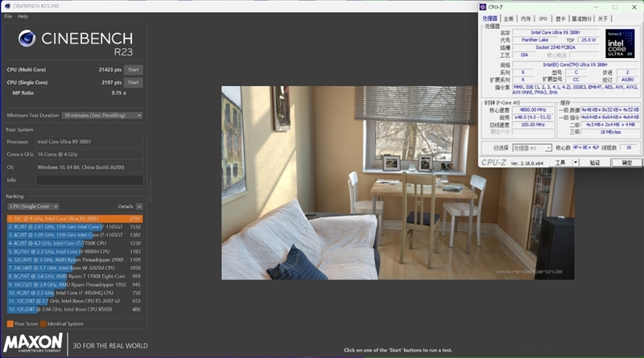Screen dimensions: 644x358
Task: Click the Cinebench title bar app icon
Action: (6, 6)
